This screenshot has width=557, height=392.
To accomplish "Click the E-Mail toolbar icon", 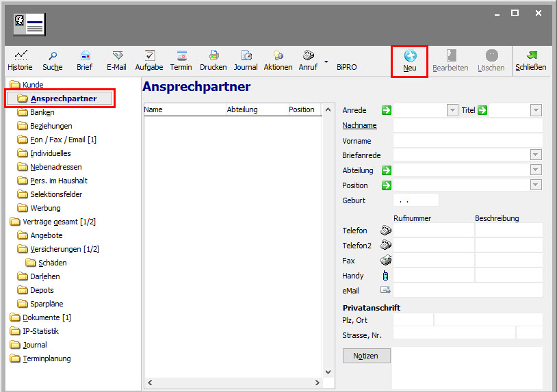I will (x=117, y=56).
